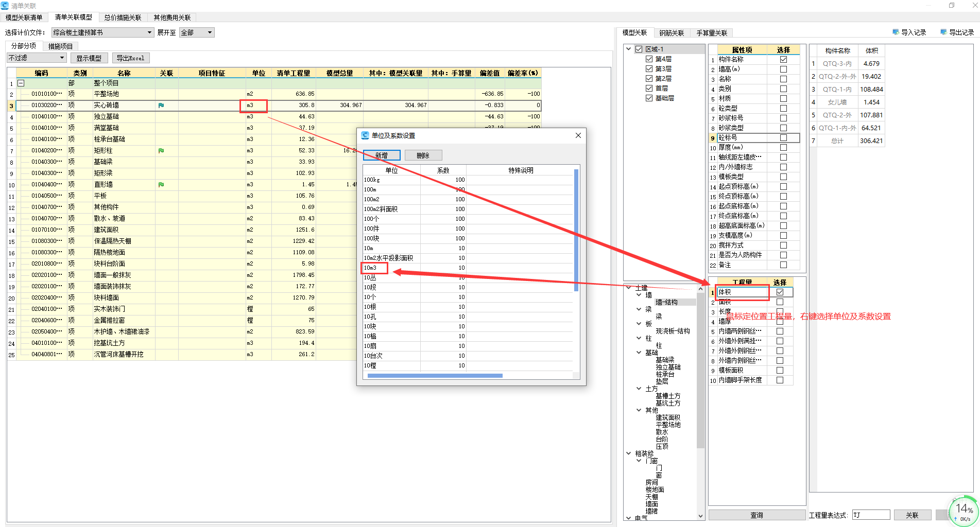The image size is (980, 527).
Task: Collapse the 墙 tree node
Action: [x=639, y=295]
